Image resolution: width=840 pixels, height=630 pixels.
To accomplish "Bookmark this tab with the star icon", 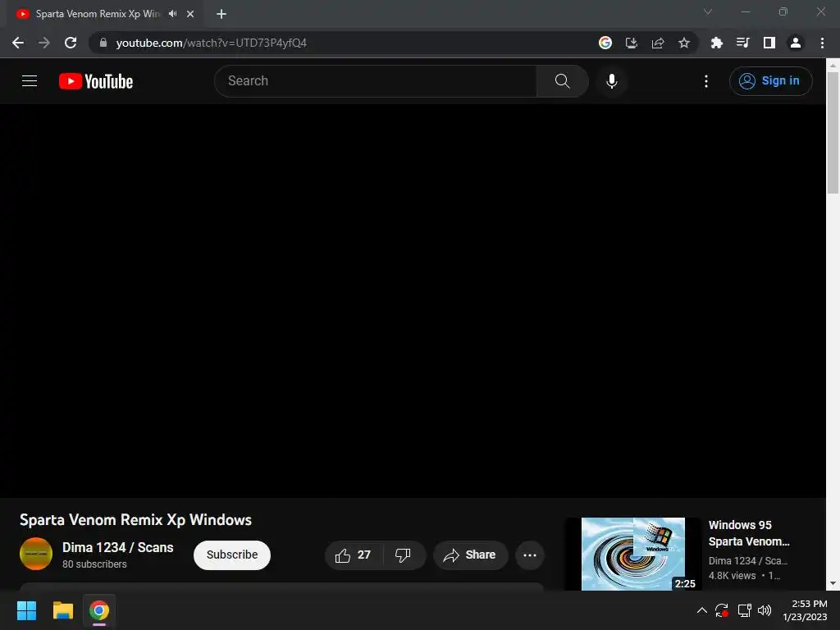I will pos(684,43).
